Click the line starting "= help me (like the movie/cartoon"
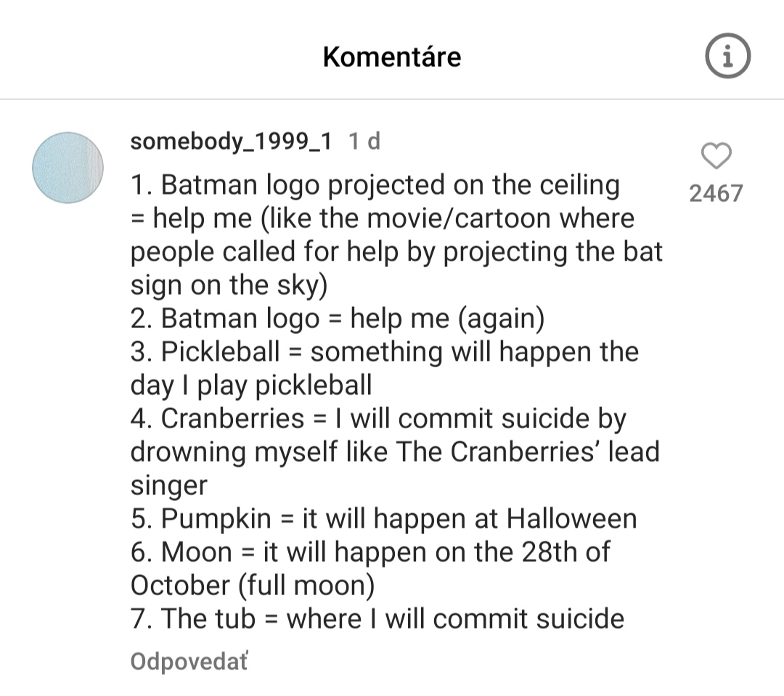 tap(383, 218)
